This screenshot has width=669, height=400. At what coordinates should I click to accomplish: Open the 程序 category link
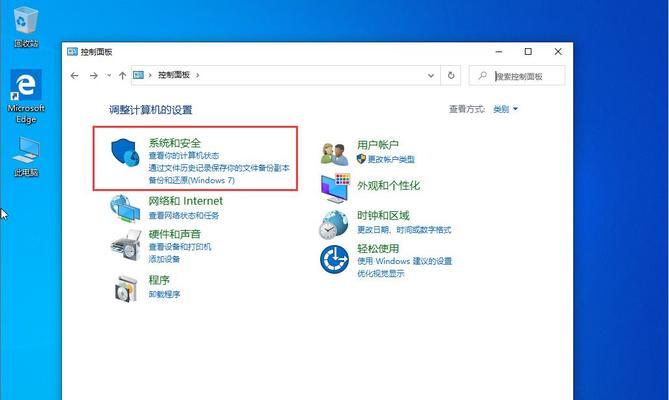(x=159, y=280)
